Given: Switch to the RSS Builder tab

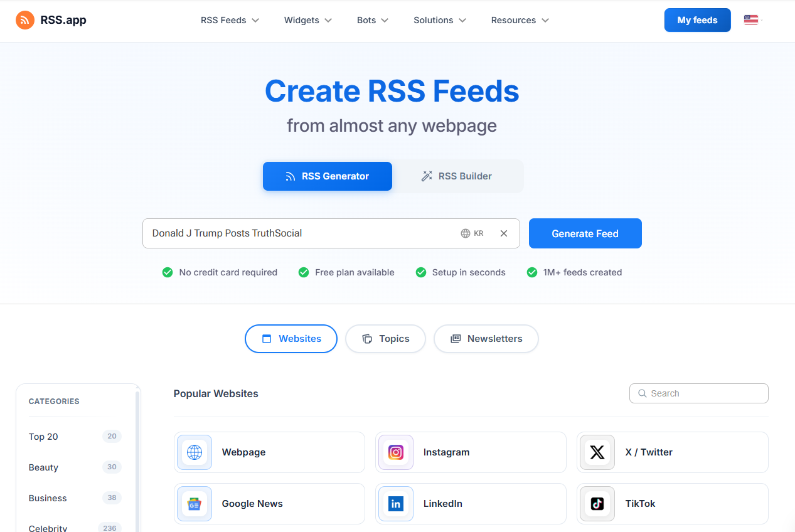Looking at the screenshot, I should point(457,176).
